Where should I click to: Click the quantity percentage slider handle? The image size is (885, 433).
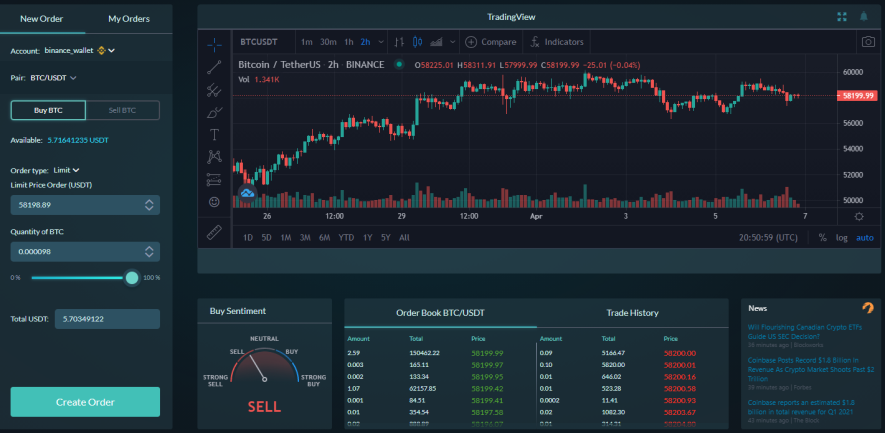[132, 278]
